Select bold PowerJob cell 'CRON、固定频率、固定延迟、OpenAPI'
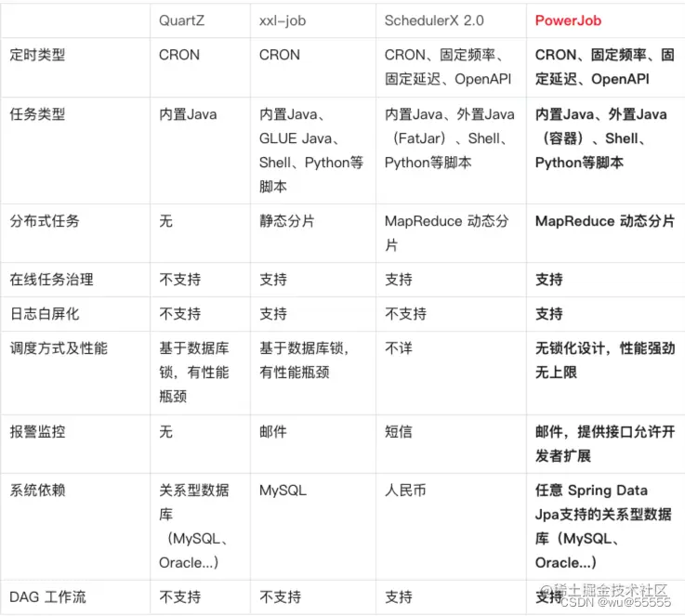 pos(605,67)
